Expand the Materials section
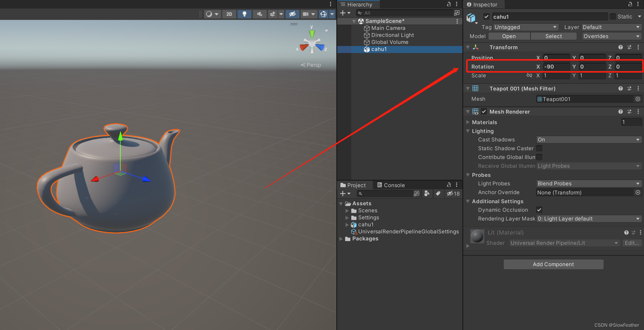This screenshot has width=644, height=330. (468, 122)
